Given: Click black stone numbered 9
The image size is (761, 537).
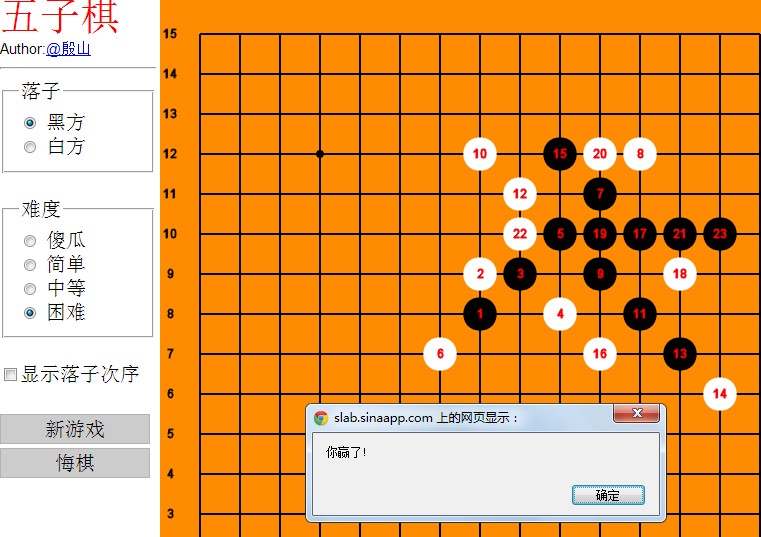Looking at the screenshot, I should pos(600,274).
